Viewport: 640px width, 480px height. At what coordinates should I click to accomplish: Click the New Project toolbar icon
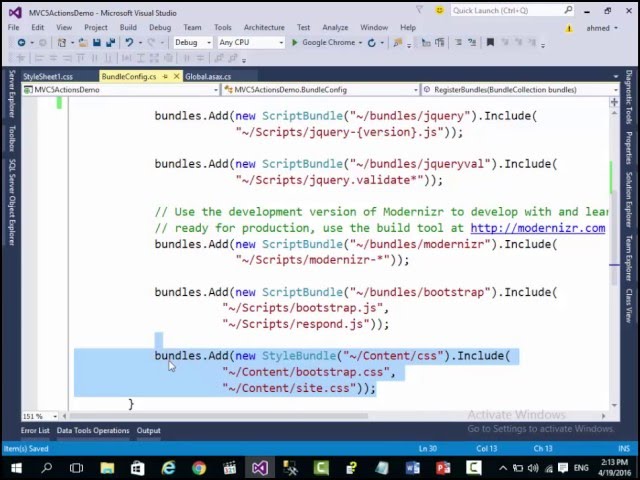[62, 42]
